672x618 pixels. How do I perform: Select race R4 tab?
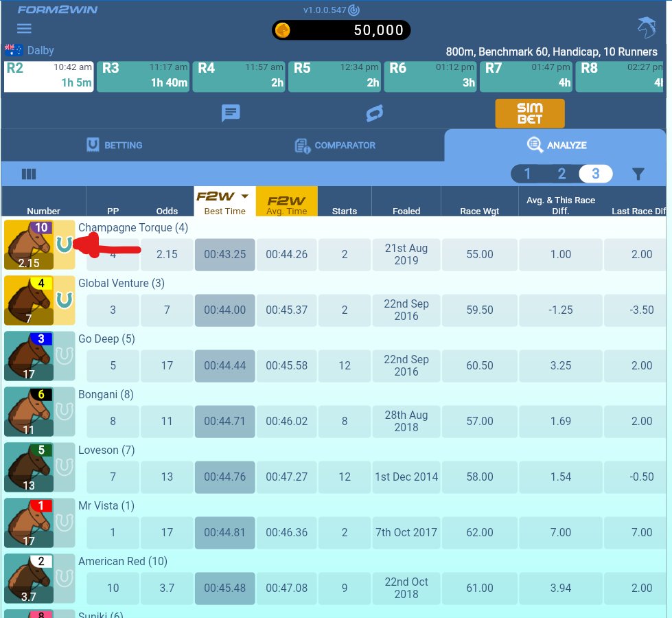tap(239, 76)
